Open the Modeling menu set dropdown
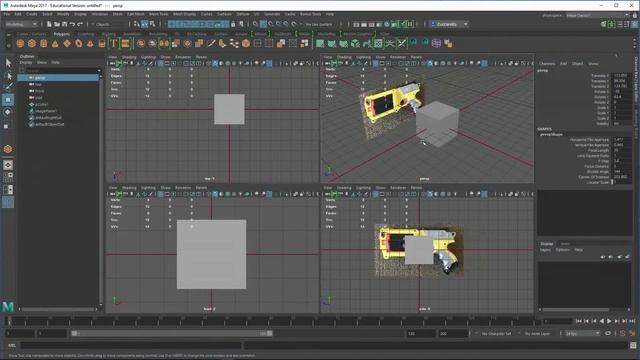 (x=21, y=24)
